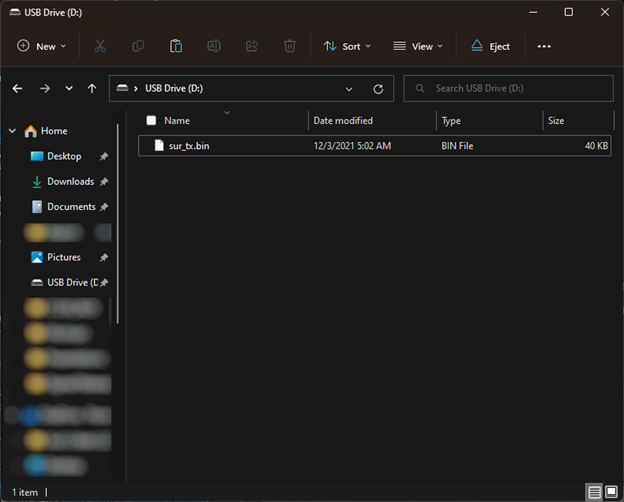Screen dimensions: 624x502
Task: Open Pictures in navigation pane
Action: point(64,257)
